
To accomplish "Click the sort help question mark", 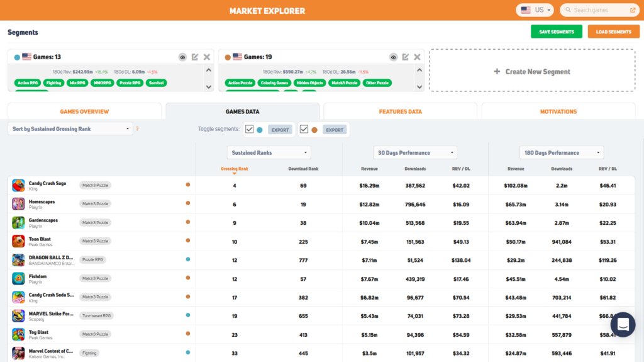I will (x=137, y=129).
